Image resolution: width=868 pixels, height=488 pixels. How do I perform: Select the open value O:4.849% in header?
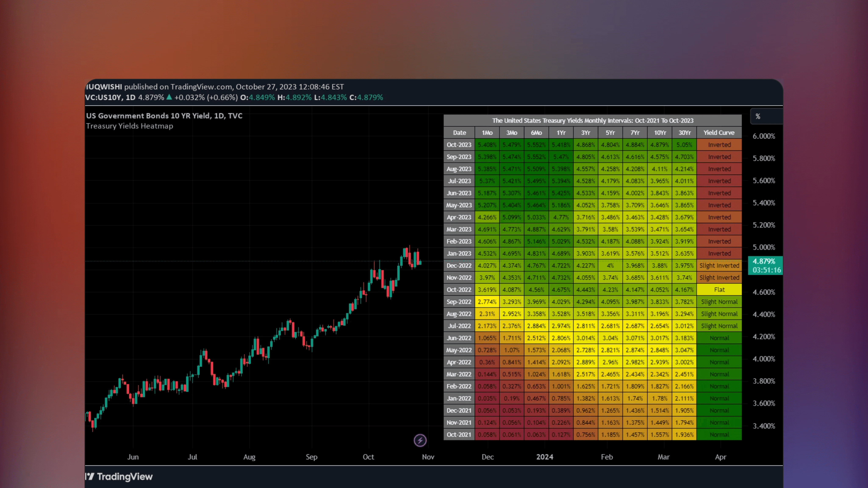pyautogui.click(x=257, y=97)
